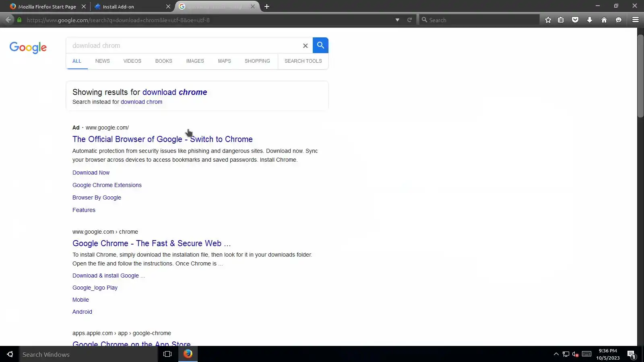Bookmark this page with the star icon

[548, 20]
